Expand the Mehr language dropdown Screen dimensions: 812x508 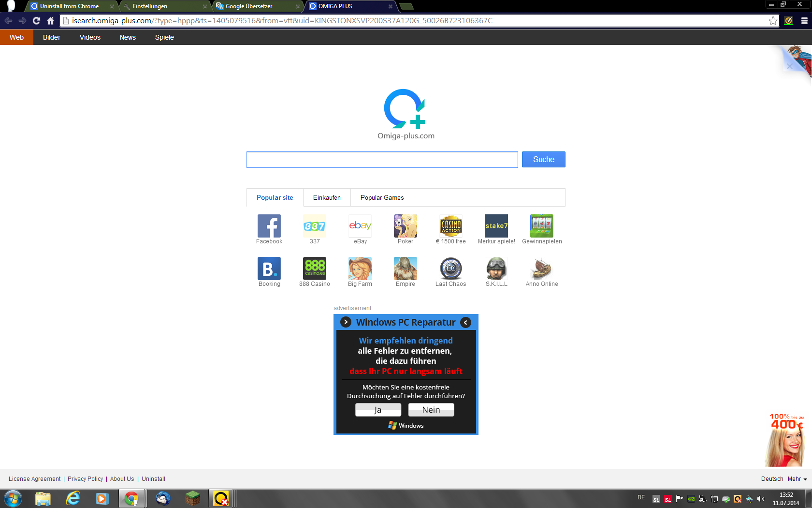(x=797, y=479)
